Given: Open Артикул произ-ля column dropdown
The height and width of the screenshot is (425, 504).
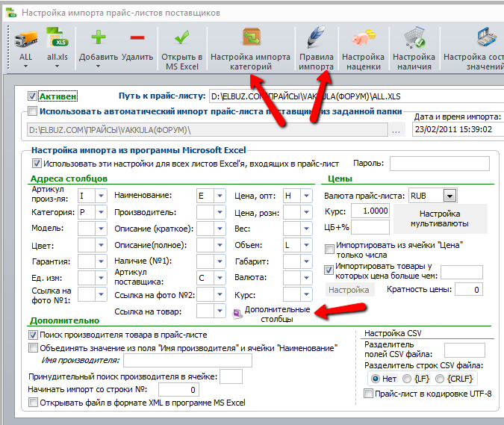Looking at the screenshot, I should (x=101, y=196).
